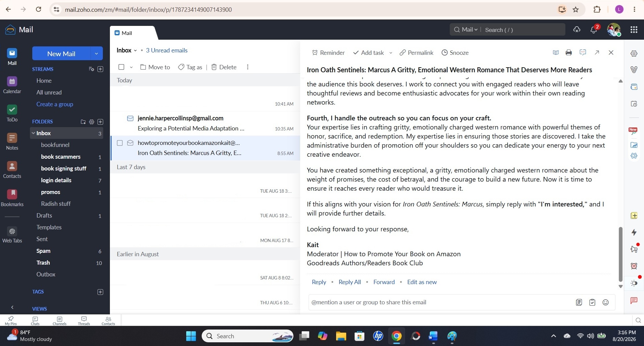The width and height of the screenshot is (644, 346).
Task: Open Chats in bottom bar
Action: point(35,321)
